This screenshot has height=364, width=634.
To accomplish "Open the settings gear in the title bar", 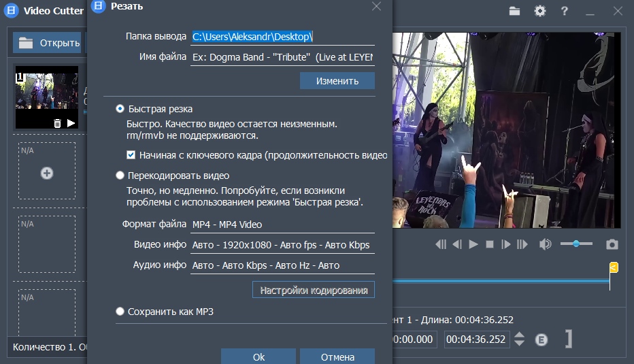I will [x=540, y=11].
